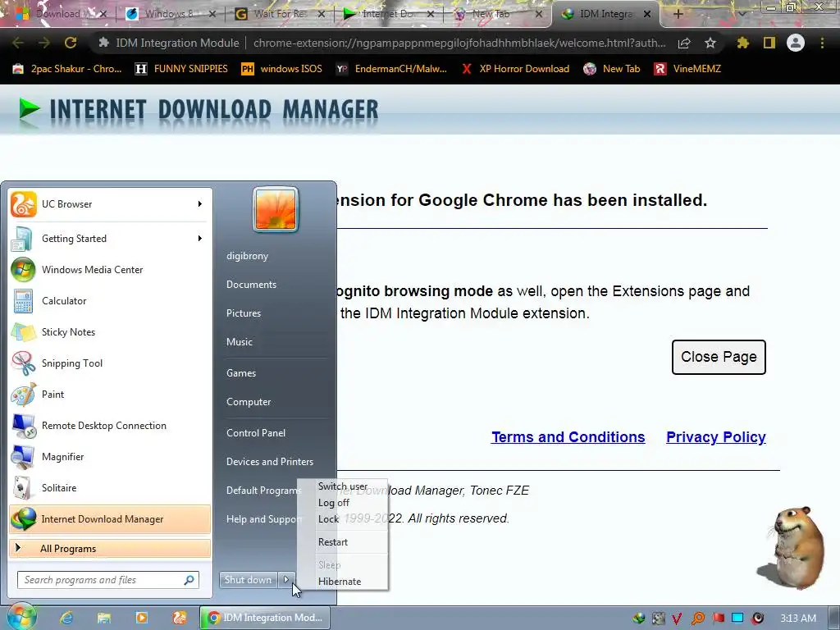Click IDM Integration Module taskbar button
The image size is (840, 630).
pos(265,618)
